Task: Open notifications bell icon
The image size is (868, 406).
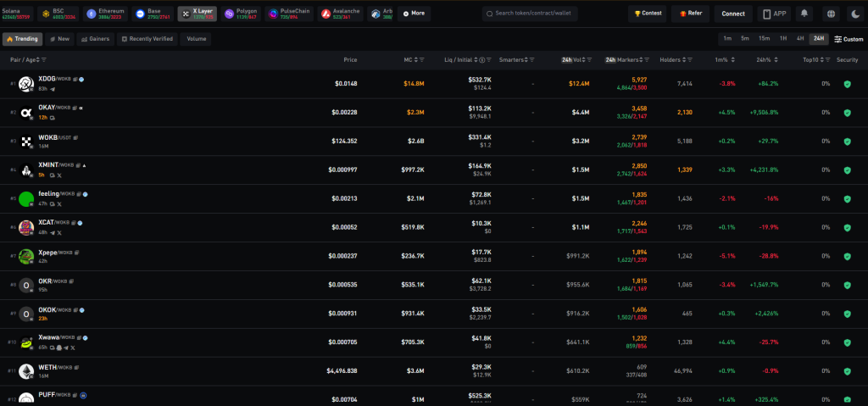Action: pyautogui.click(x=804, y=14)
